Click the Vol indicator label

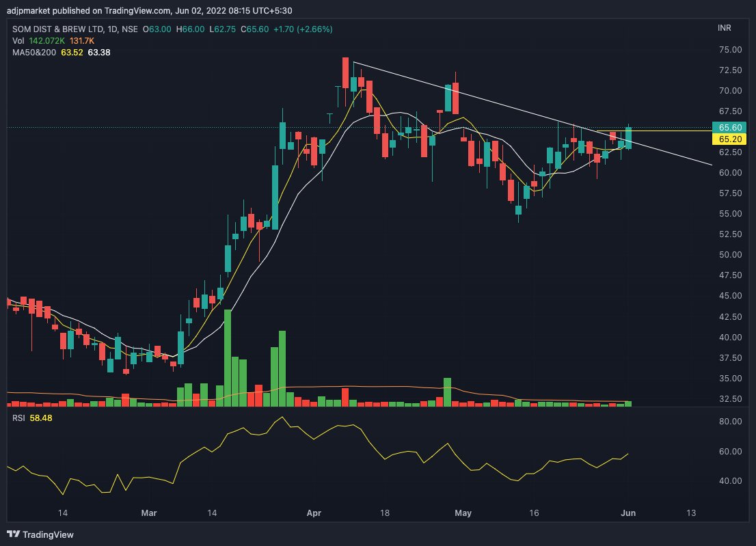click(18, 41)
